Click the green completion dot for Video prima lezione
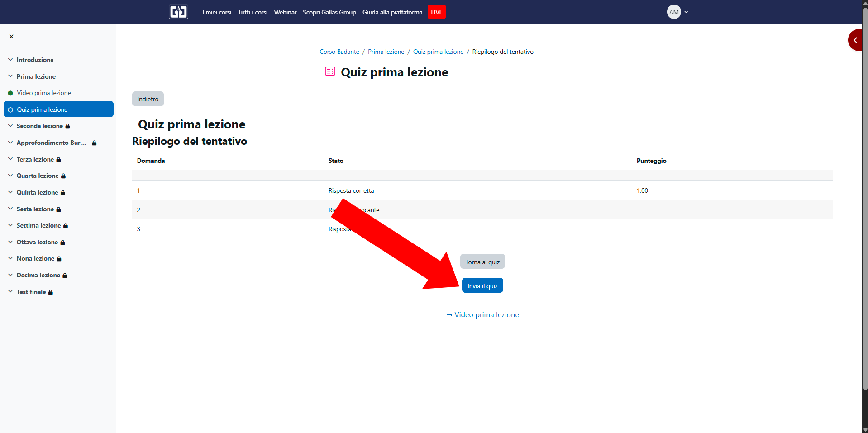This screenshot has width=868, height=433. coord(10,93)
